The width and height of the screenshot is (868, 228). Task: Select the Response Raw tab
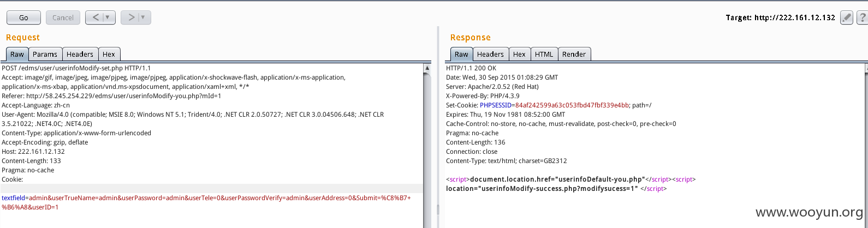(461, 54)
